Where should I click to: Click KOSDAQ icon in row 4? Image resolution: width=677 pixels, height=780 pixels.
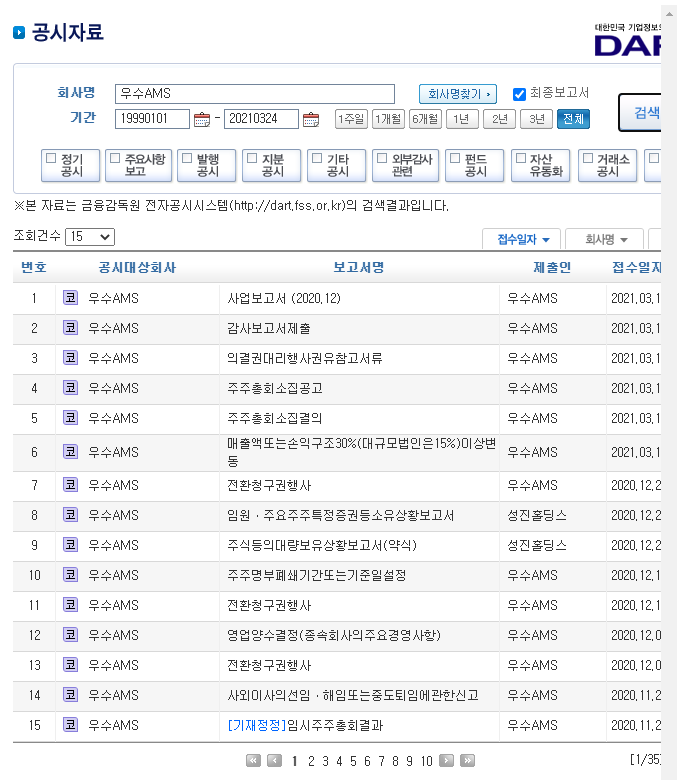click(x=70, y=388)
